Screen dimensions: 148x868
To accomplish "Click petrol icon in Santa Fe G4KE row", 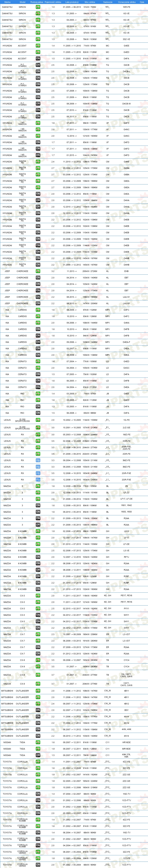I will point(38,162).
